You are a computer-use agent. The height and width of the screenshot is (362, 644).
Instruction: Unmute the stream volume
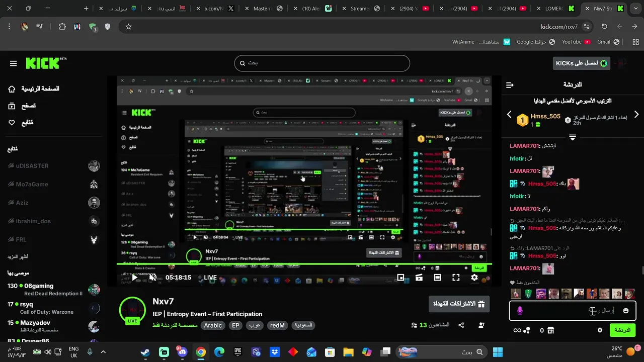click(153, 278)
